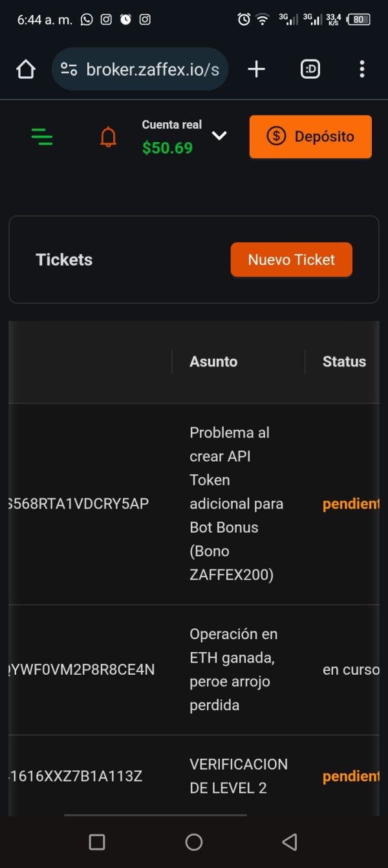Open the API Token Bot Bonus ticket
This screenshot has width=388, height=868.
[x=236, y=504]
